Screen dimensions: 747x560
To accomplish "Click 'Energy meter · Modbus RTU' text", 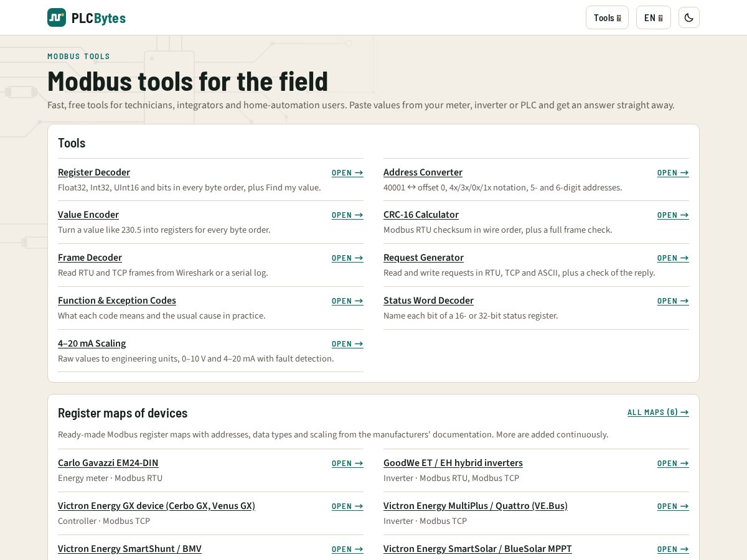I will click(110, 478).
